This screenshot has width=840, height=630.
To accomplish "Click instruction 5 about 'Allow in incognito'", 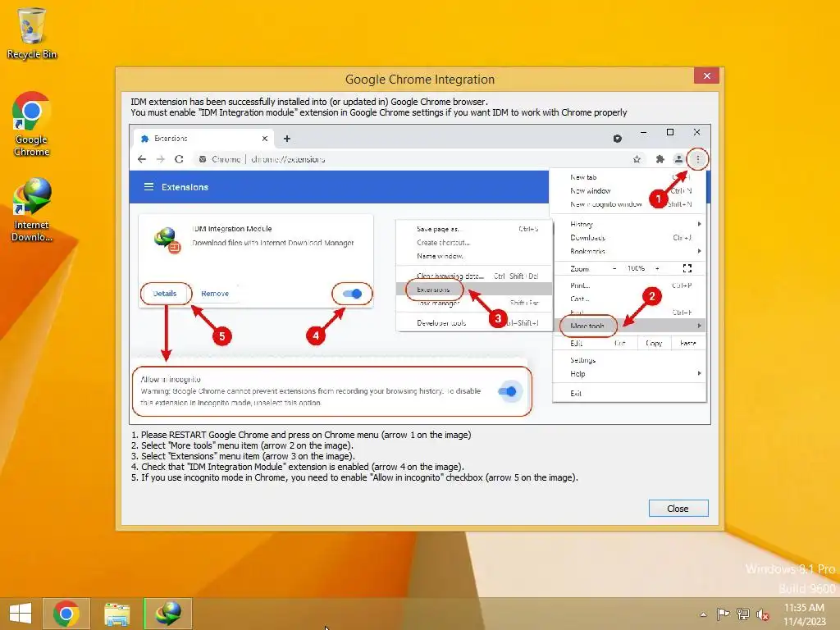I will click(354, 478).
